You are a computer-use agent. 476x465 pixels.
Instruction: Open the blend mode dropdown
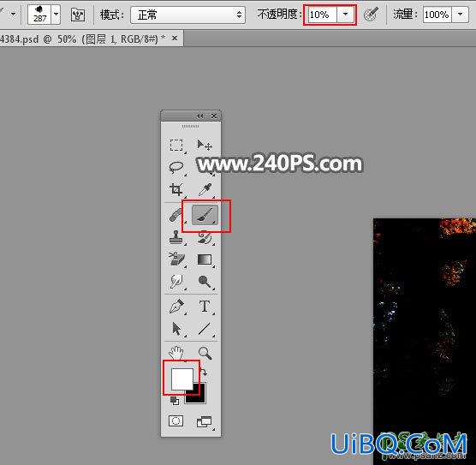pyautogui.click(x=187, y=15)
